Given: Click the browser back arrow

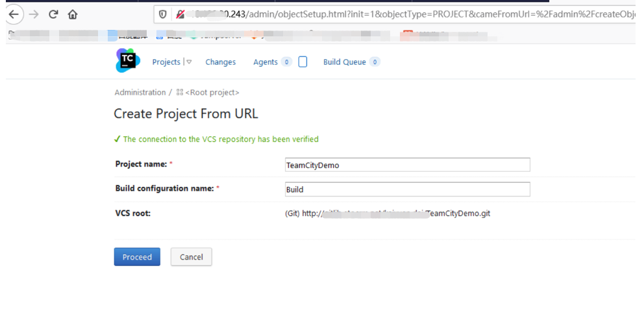Looking at the screenshot, I should pos(14,14).
